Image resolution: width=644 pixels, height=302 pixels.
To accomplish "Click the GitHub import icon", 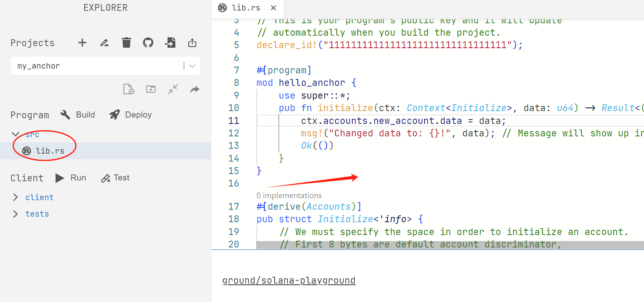I will pyautogui.click(x=148, y=43).
